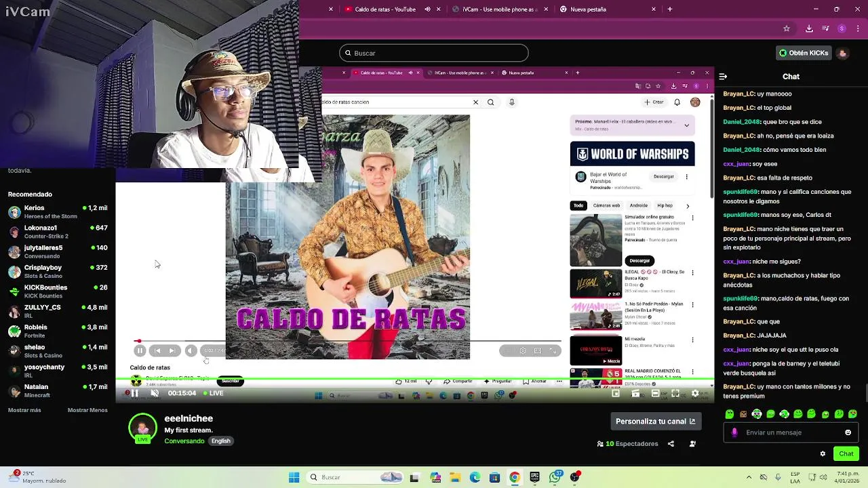Image resolution: width=868 pixels, height=488 pixels.
Task: Click the English language tag
Action: coord(221,441)
